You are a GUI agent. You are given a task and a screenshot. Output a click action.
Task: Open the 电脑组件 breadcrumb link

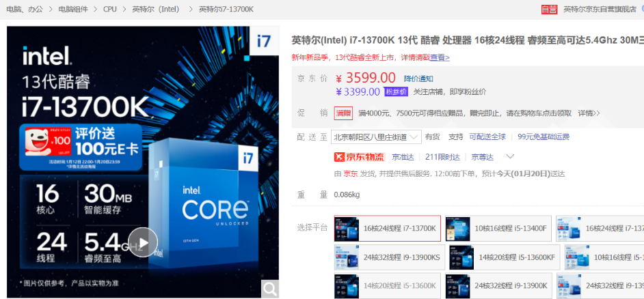pos(73,9)
